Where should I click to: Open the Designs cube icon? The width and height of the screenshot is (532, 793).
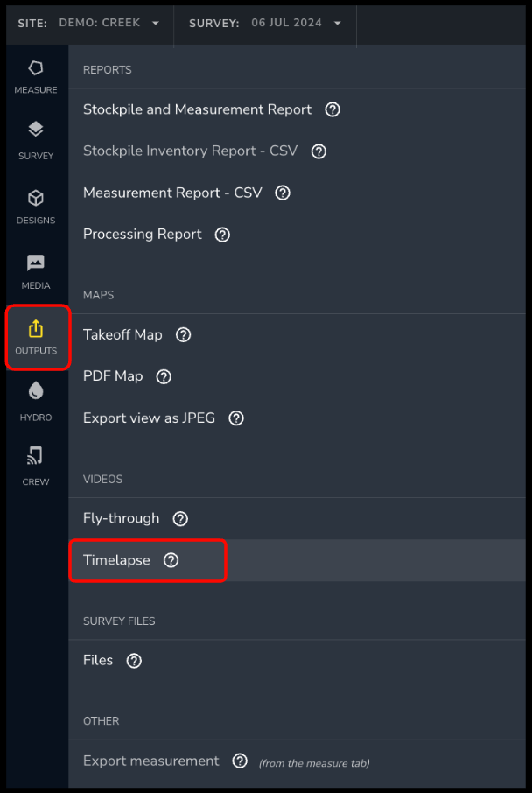click(x=35, y=199)
